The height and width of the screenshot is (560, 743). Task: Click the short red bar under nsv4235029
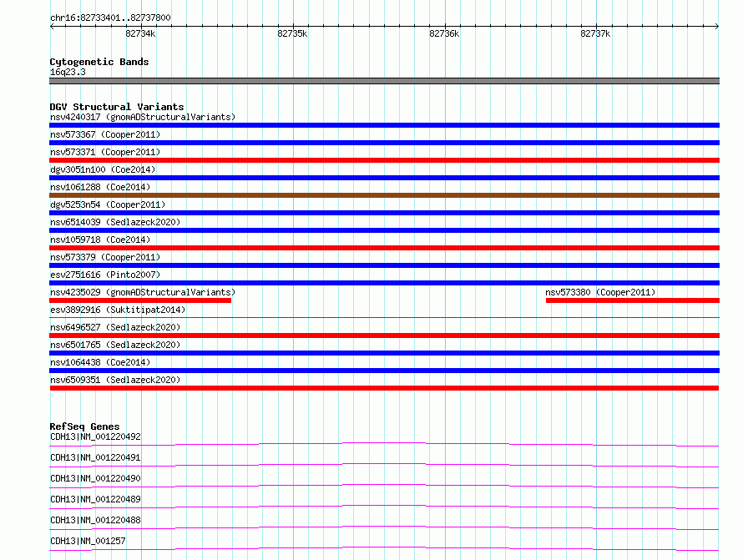tap(140, 300)
